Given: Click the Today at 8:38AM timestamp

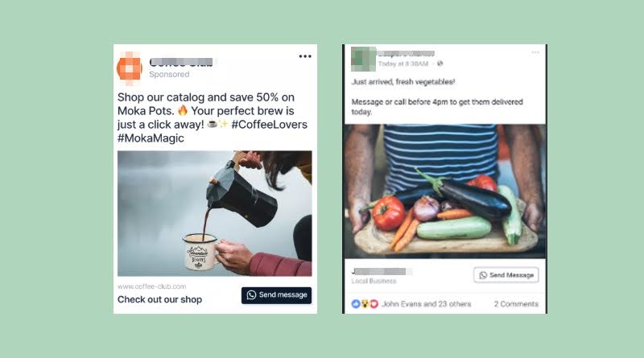Looking at the screenshot, I should tap(403, 64).
